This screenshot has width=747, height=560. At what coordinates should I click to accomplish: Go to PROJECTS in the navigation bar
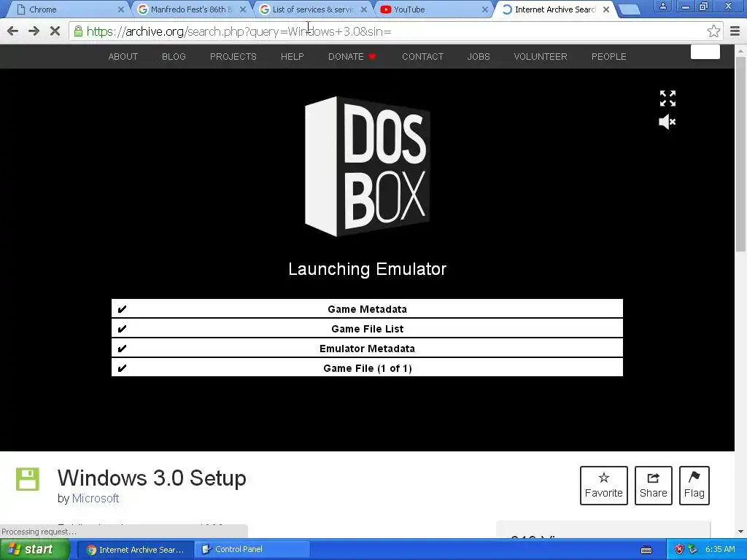(233, 57)
